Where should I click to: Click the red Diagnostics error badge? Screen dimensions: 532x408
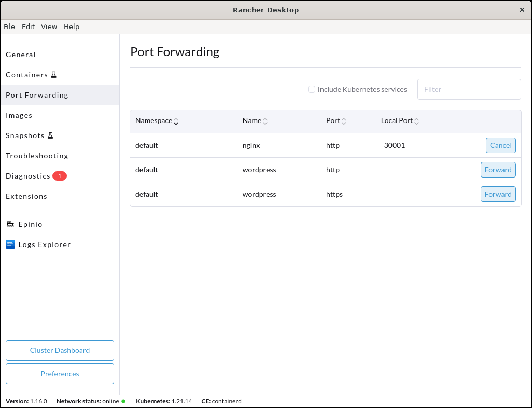point(60,176)
